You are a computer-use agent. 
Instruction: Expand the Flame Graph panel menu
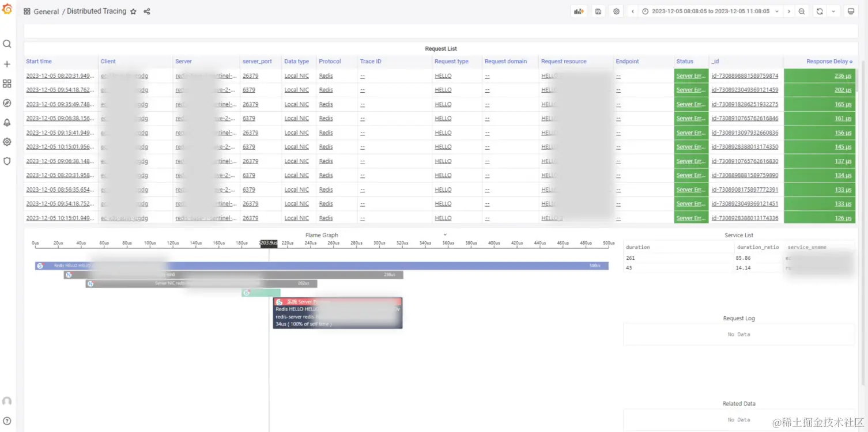pos(444,234)
